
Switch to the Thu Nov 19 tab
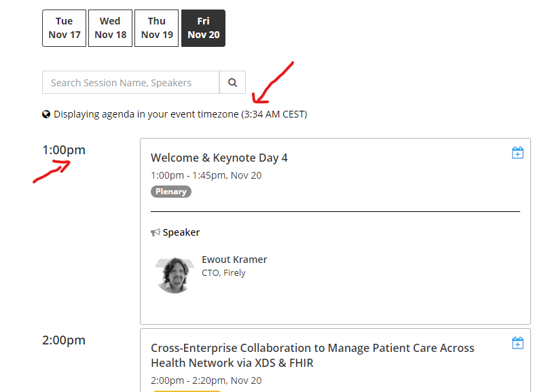(157, 28)
